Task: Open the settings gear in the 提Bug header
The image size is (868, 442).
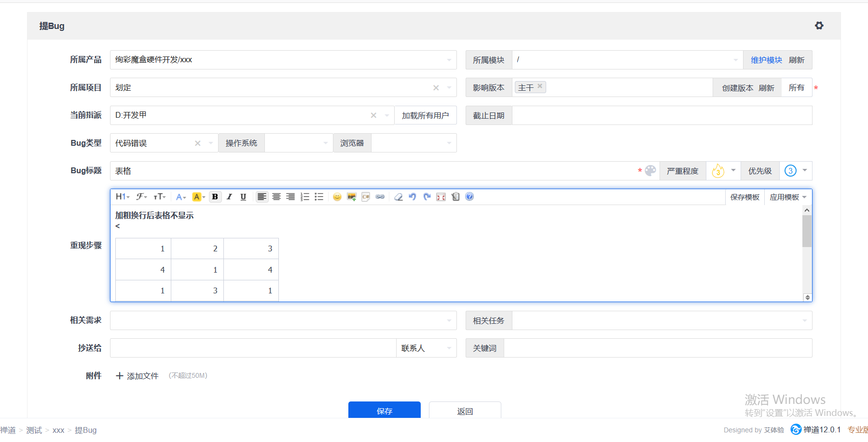Action: pyautogui.click(x=819, y=26)
